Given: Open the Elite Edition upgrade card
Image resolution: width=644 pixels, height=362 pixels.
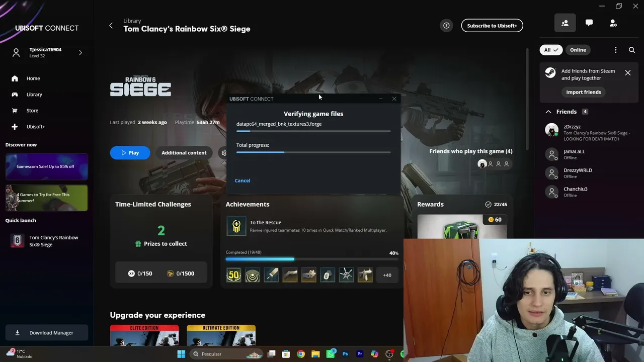Looking at the screenshot, I should 144,335.
